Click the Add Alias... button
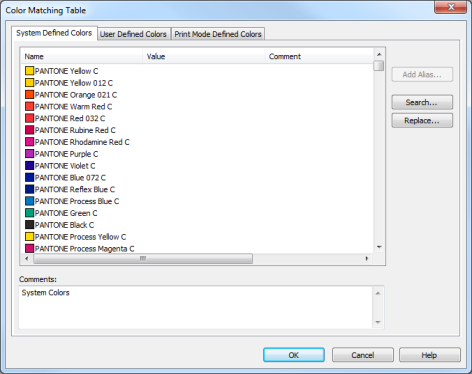Viewport: 472px width, 374px height. pyautogui.click(x=422, y=74)
